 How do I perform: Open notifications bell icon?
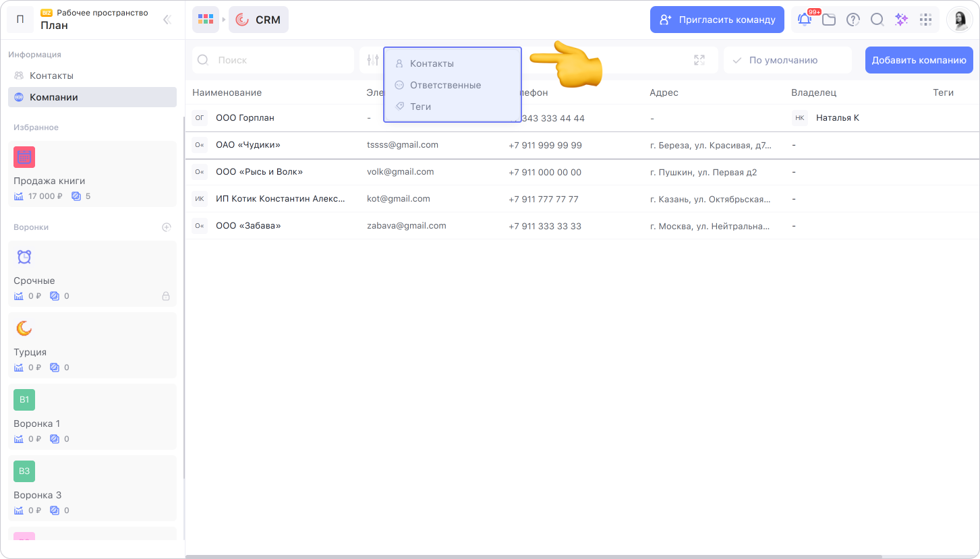[x=805, y=20]
